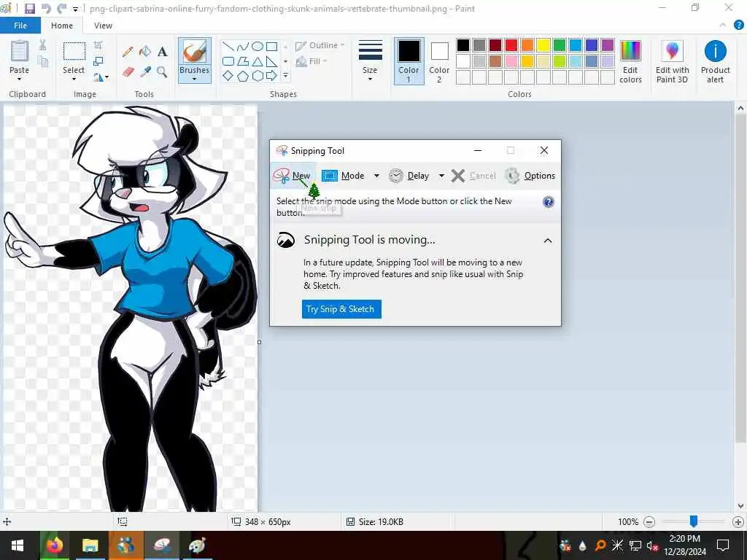Open Firefox from the taskbar
This screenshot has width=747, height=560.
54,545
